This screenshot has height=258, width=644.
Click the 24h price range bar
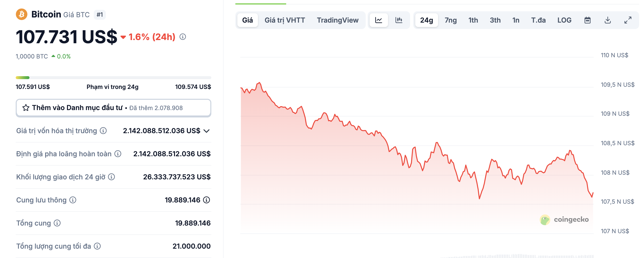113,78
